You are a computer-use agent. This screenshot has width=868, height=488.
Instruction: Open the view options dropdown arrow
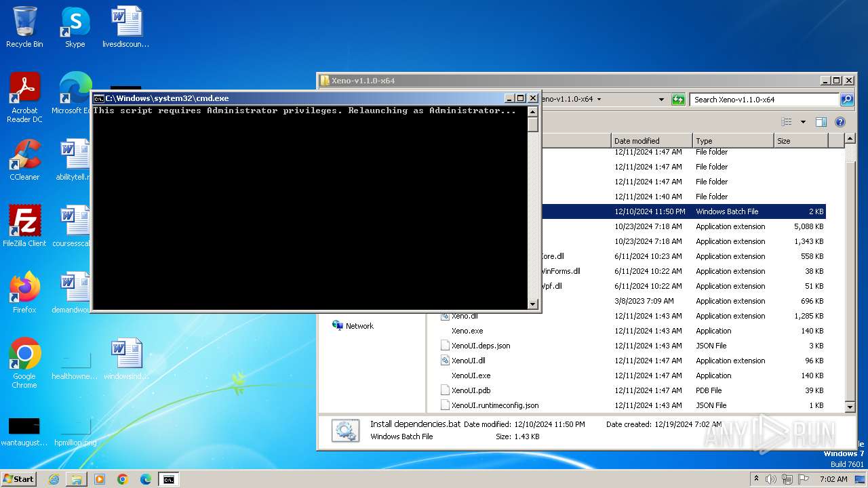pyautogui.click(x=803, y=122)
